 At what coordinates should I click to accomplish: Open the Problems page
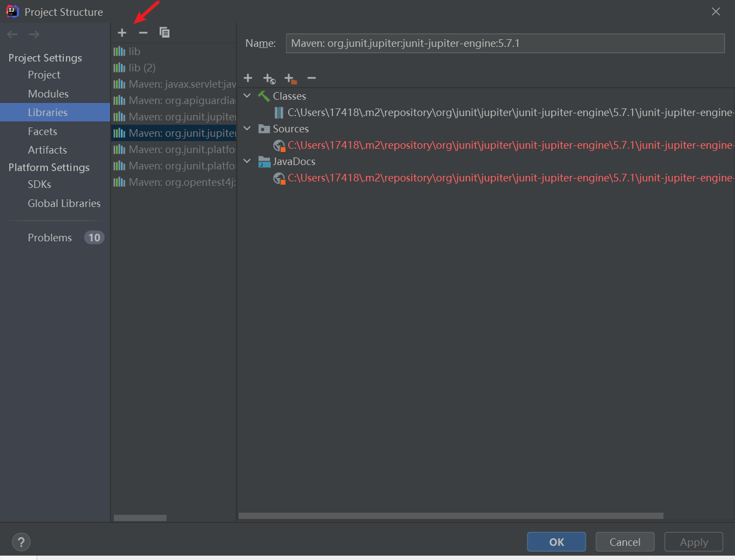click(x=50, y=238)
